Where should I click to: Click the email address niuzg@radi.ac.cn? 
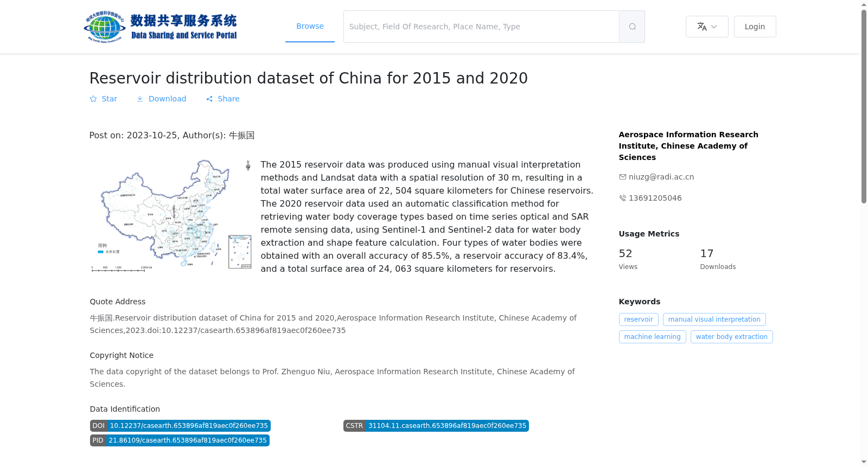[661, 177]
